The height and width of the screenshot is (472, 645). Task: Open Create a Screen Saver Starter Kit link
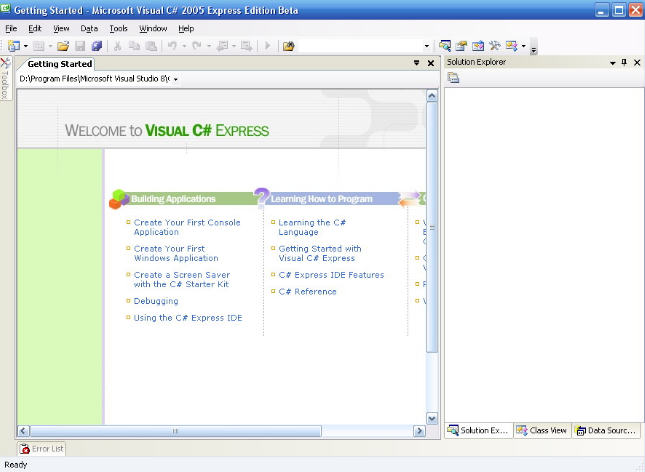[182, 279]
